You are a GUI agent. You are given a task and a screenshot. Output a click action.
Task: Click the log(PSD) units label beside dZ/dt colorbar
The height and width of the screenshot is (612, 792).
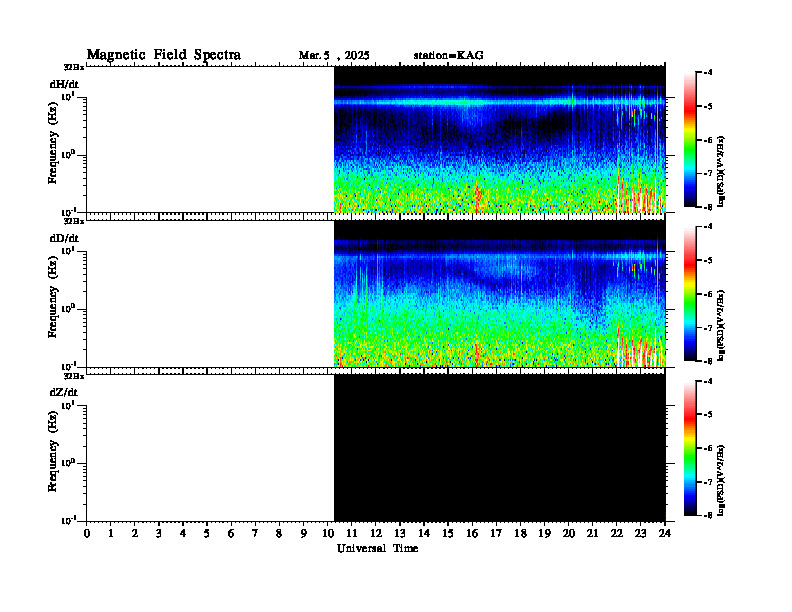721,480
